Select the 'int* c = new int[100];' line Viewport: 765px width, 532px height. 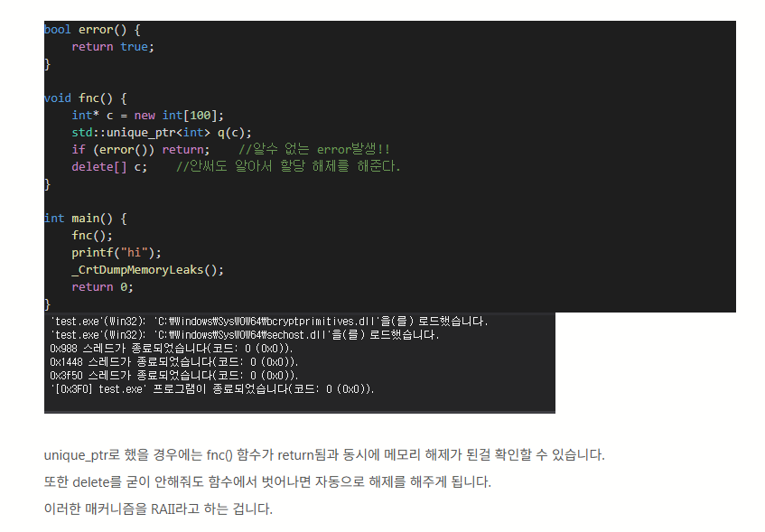(147, 116)
